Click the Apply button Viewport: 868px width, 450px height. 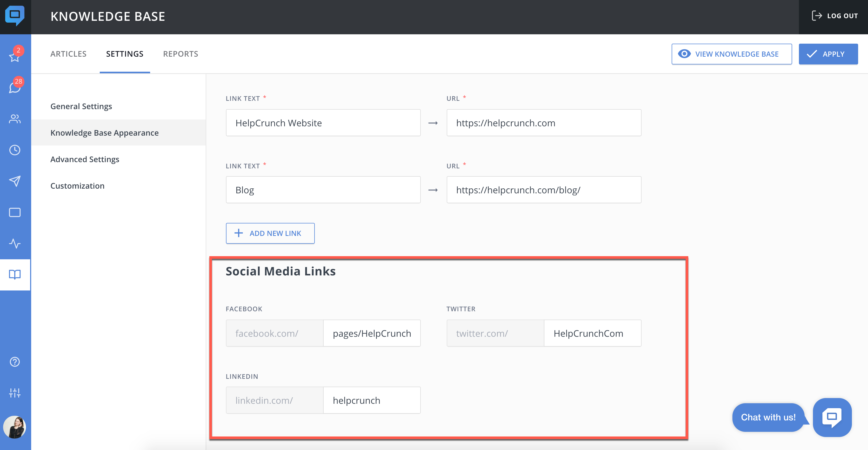coord(828,54)
